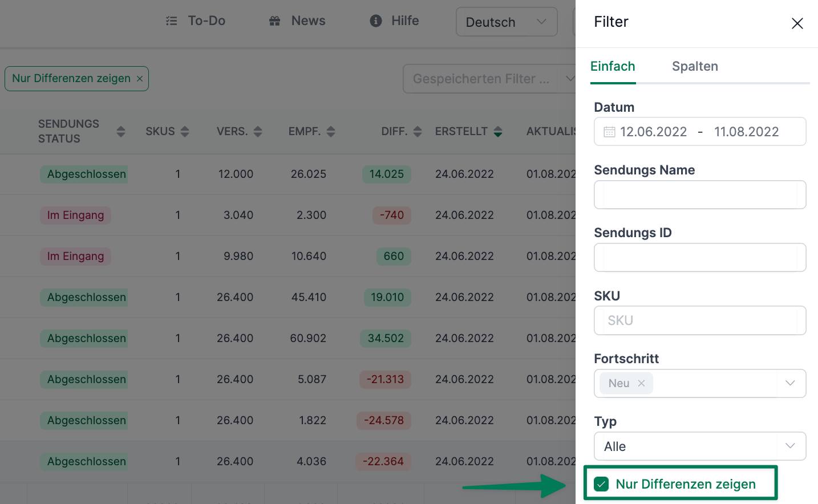Click Im Eingang status in 660 row
Screen dimensions: 818x504
(75, 257)
